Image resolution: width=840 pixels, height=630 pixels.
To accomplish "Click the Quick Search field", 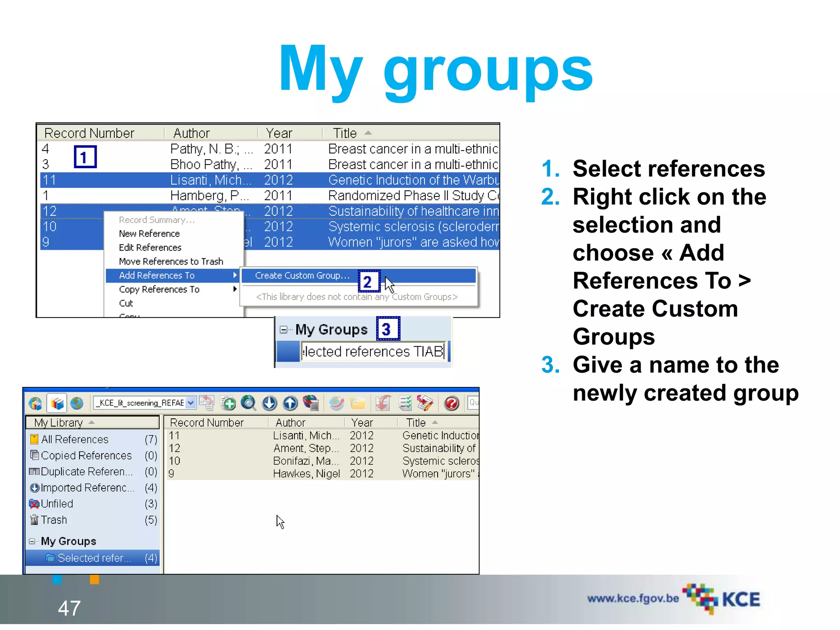I will click(473, 403).
